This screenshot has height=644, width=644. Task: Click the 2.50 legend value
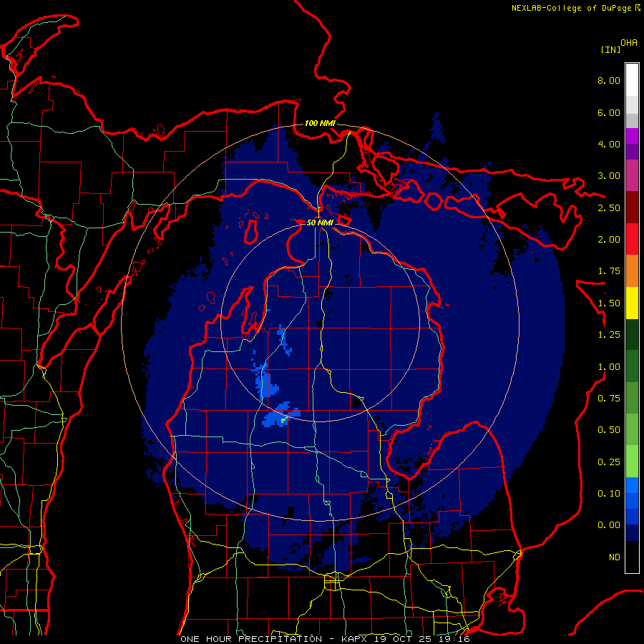tap(609, 208)
